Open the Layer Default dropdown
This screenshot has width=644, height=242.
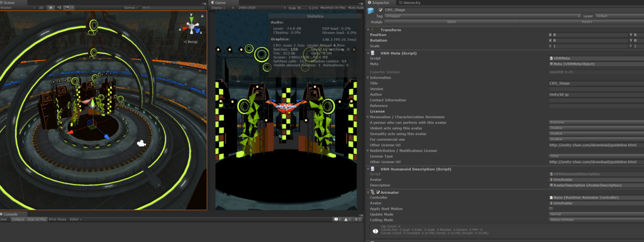(619, 16)
